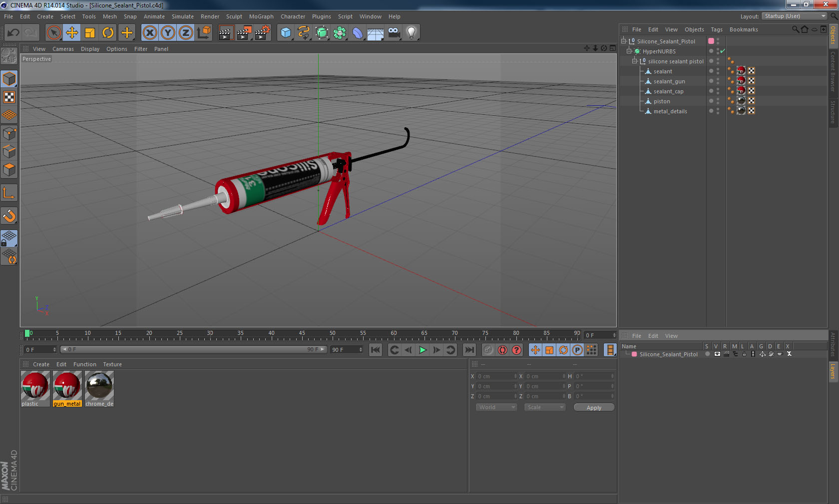
Task: Collapse the silicone sealant pistol null
Action: click(635, 61)
